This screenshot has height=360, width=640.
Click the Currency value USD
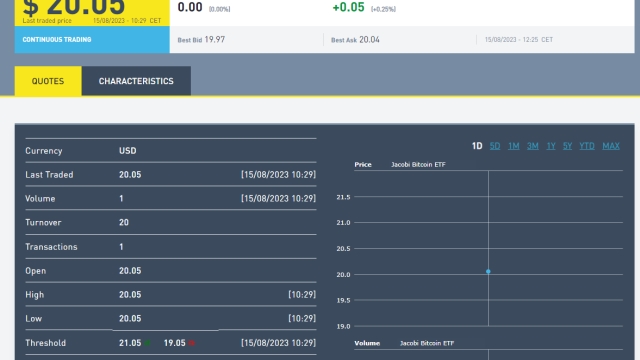coord(128,151)
